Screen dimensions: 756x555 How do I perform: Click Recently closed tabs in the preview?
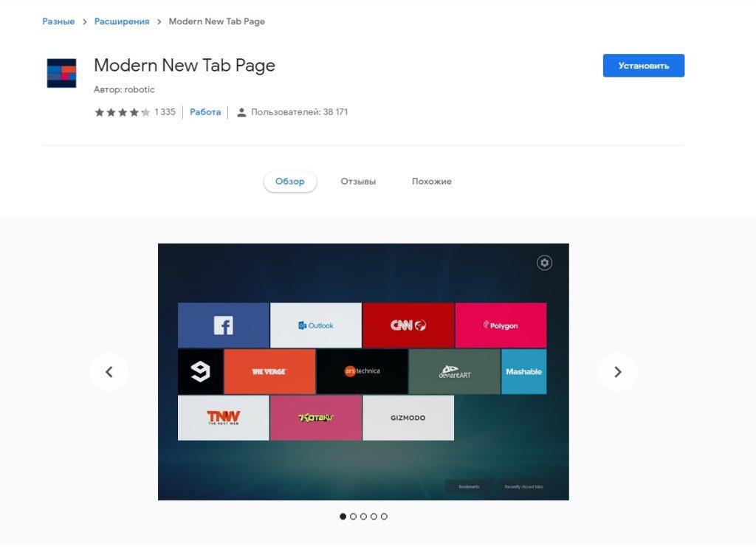[523, 486]
